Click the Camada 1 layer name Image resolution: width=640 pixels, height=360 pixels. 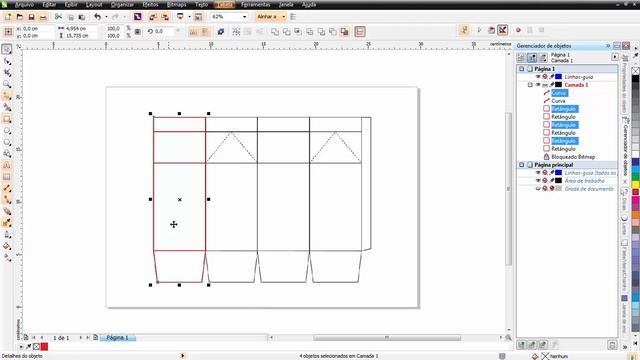(576, 85)
